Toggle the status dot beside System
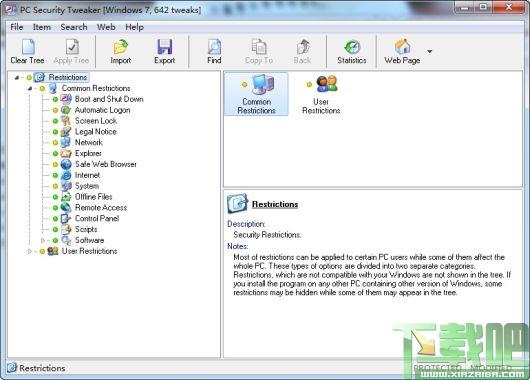This screenshot has width=530, height=380. coord(55,186)
